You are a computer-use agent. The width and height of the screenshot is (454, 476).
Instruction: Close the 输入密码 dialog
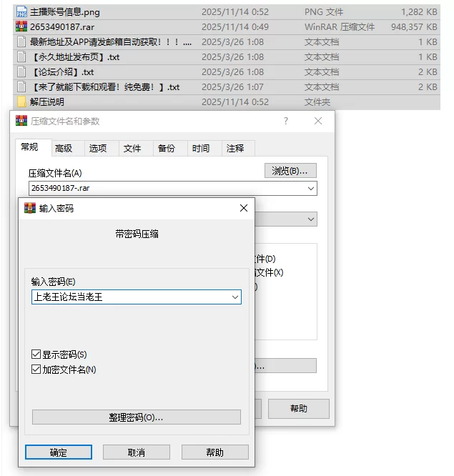point(244,208)
